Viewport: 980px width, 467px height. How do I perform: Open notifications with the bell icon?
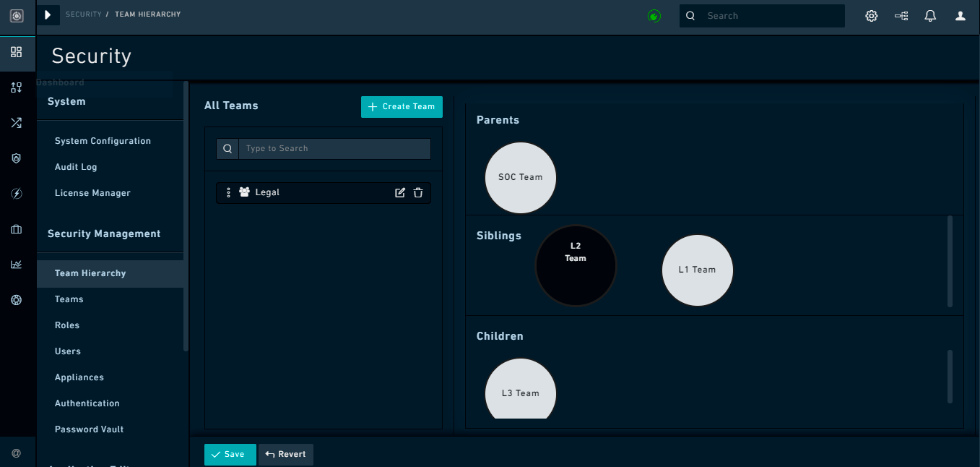[930, 15]
